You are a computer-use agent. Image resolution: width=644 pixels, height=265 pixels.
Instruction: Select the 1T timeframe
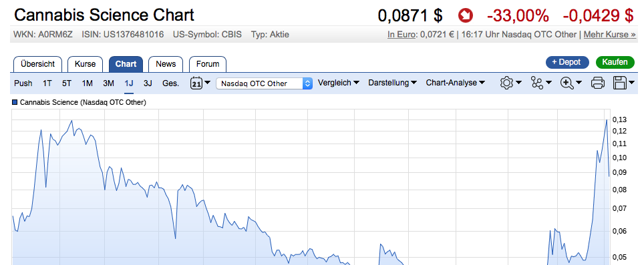coord(47,83)
